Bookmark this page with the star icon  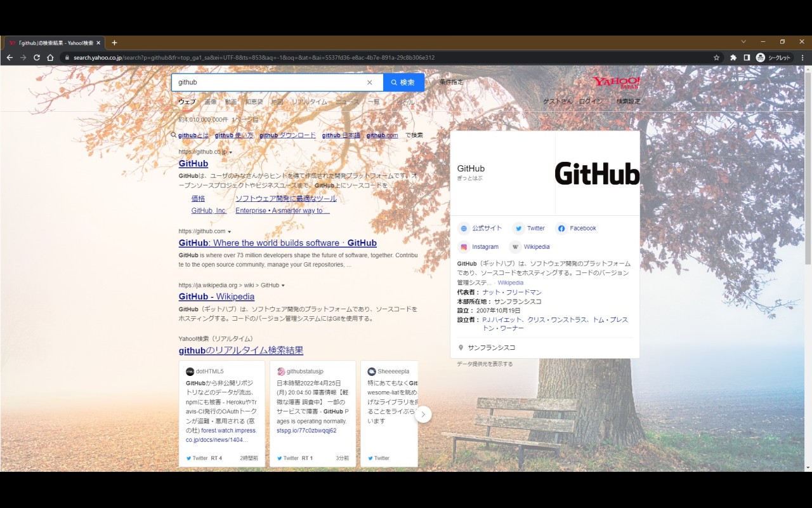point(715,57)
